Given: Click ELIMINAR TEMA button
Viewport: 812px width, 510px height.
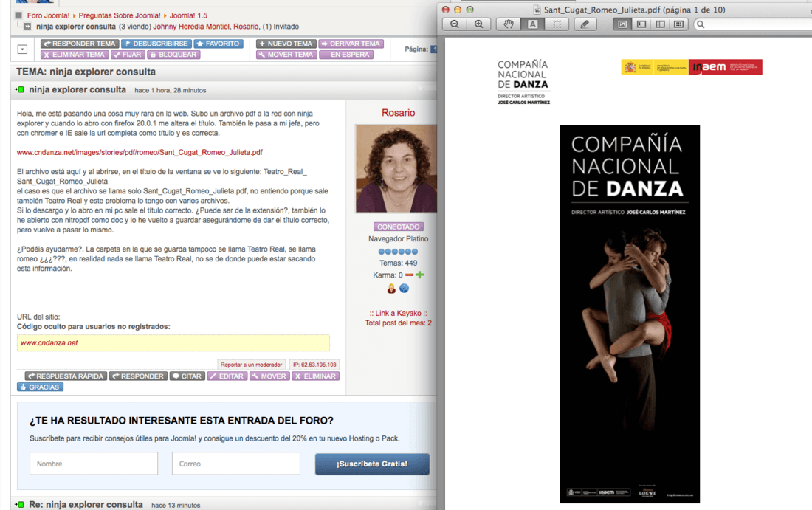Looking at the screenshot, I should pos(75,55).
